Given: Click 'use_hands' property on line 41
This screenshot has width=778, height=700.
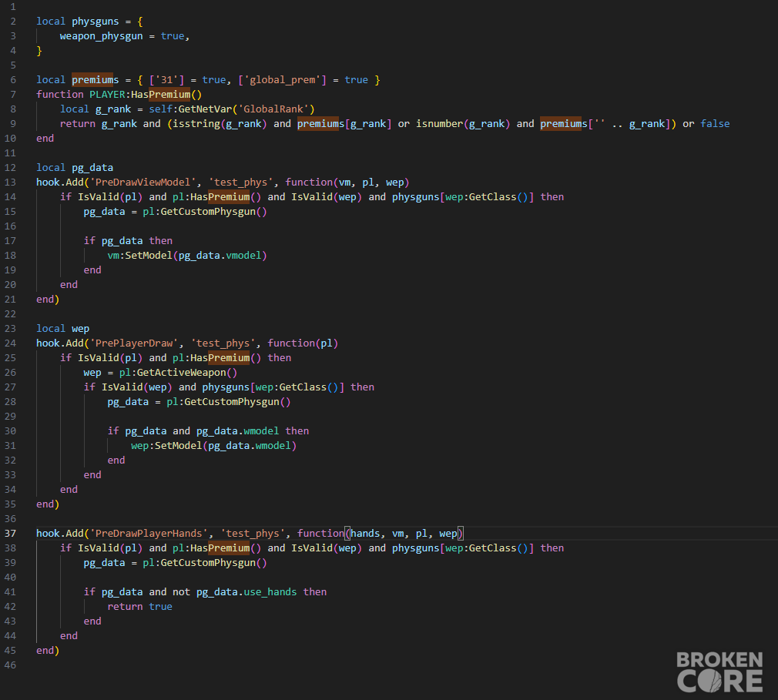Looking at the screenshot, I should (x=270, y=592).
